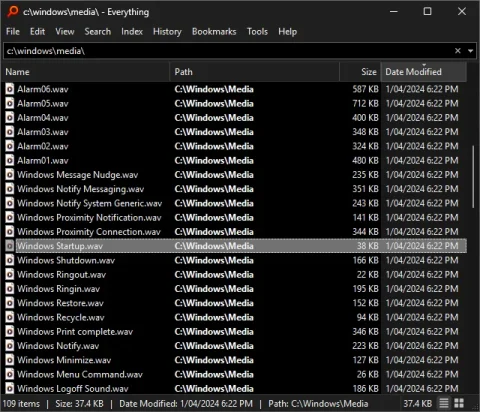Open the Index menu
This screenshot has width=480, height=412.
click(x=132, y=32)
